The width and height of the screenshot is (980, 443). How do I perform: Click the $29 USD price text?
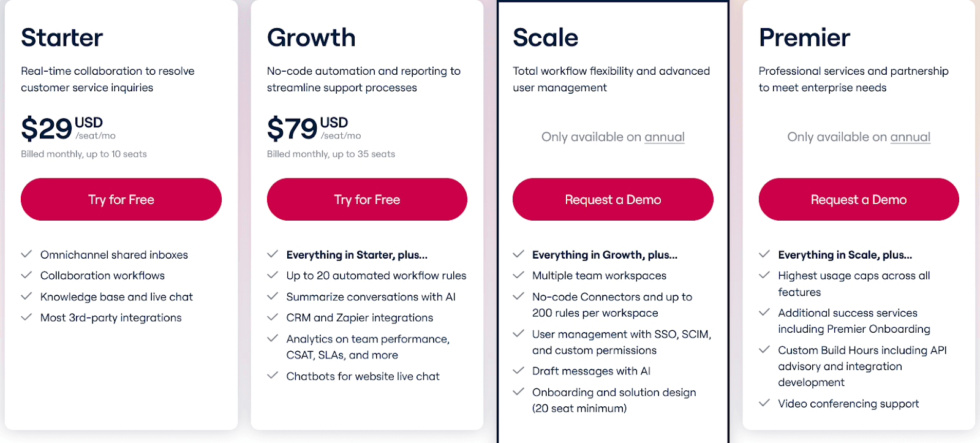(x=69, y=128)
